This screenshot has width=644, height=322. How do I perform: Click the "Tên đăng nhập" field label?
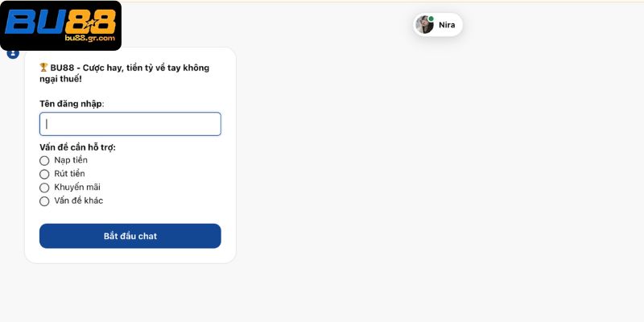(x=72, y=103)
